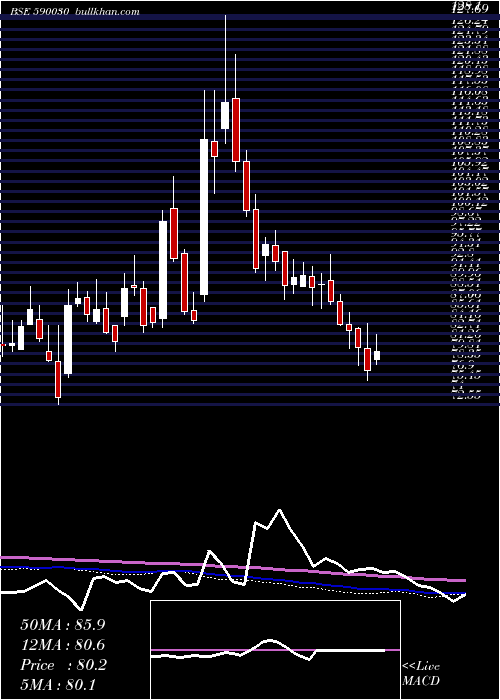Click the peak of the white indicator line

pyautogui.click(x=279, y=509)
